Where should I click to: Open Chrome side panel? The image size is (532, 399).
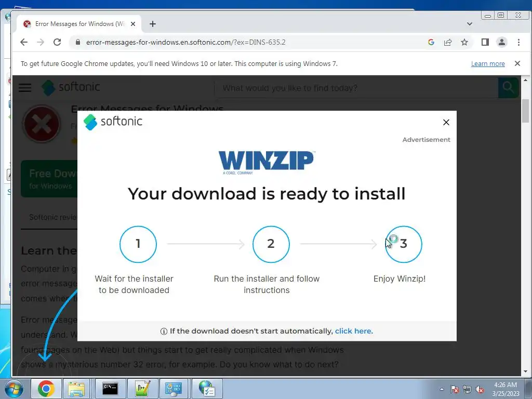[485, 42]
